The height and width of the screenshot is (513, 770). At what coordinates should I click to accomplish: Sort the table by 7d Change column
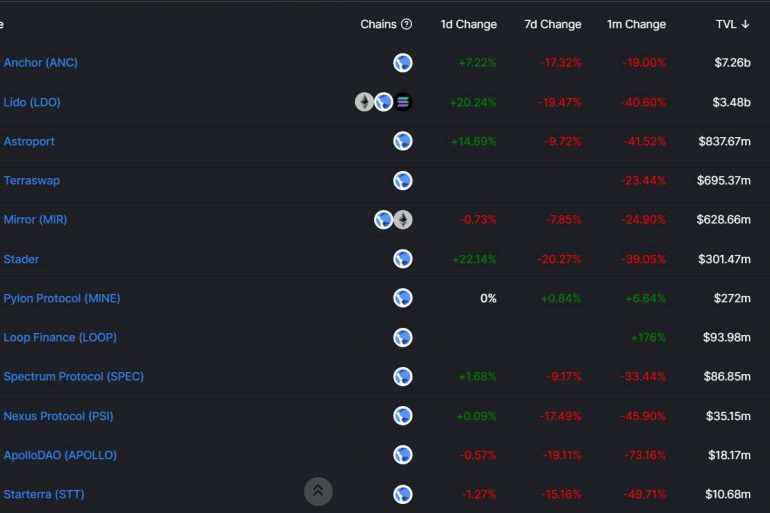552,24
